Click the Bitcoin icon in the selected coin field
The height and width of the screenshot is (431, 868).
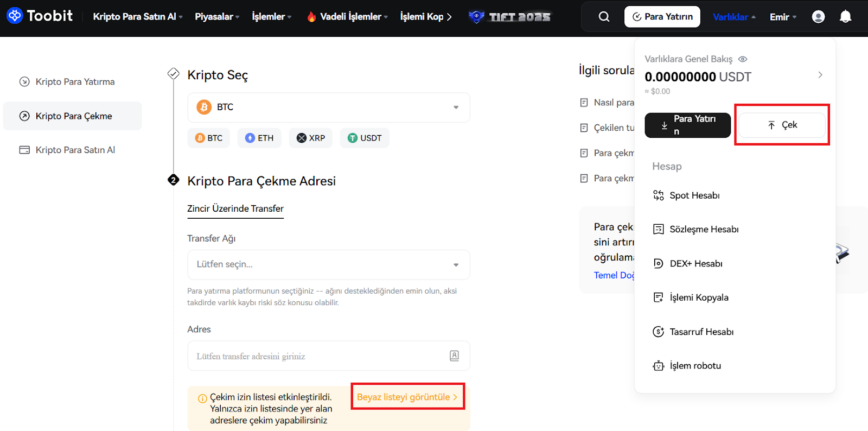point(204,107)
